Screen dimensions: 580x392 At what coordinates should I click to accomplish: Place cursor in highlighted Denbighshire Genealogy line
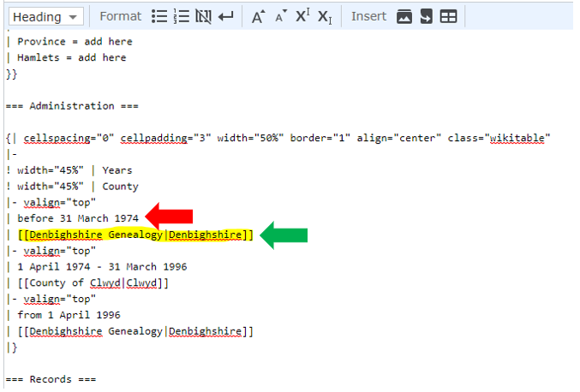[x=135, y=235]
